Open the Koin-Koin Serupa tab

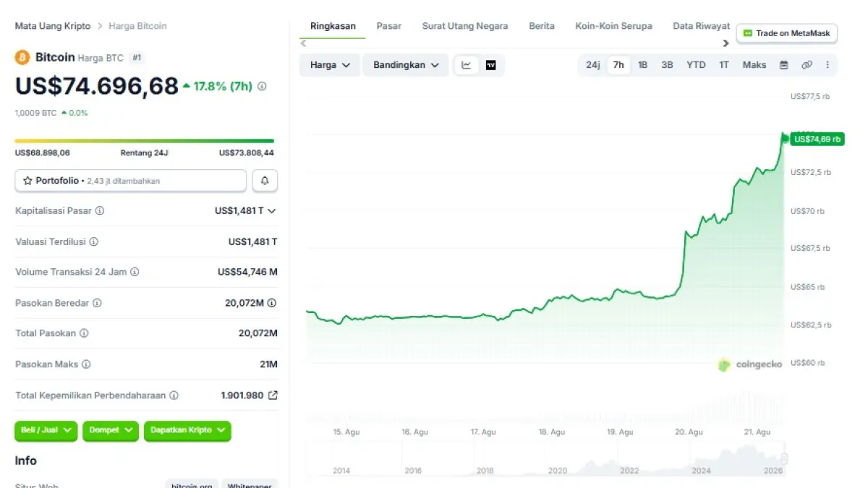click(614, 26)
